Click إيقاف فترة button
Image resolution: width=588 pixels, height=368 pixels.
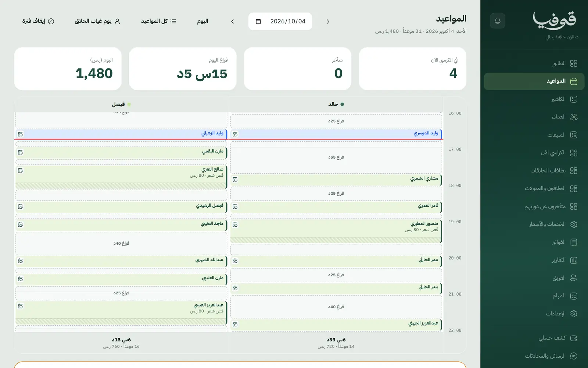[x=38, y=21]
